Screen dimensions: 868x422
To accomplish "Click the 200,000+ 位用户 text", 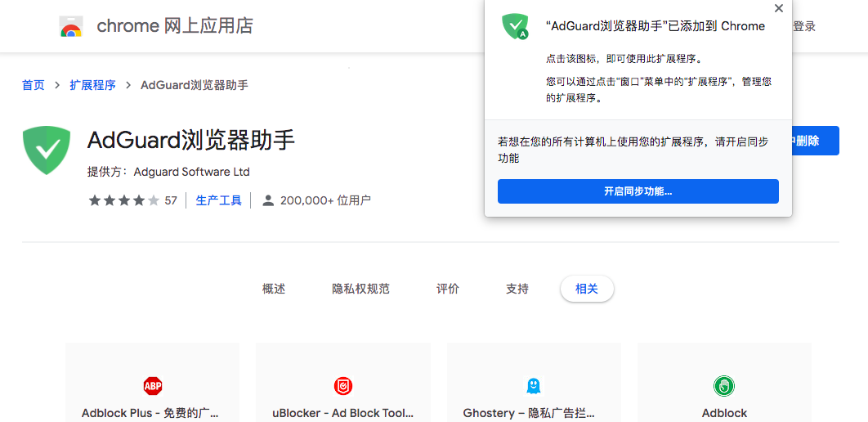I will tap(325, 200).
